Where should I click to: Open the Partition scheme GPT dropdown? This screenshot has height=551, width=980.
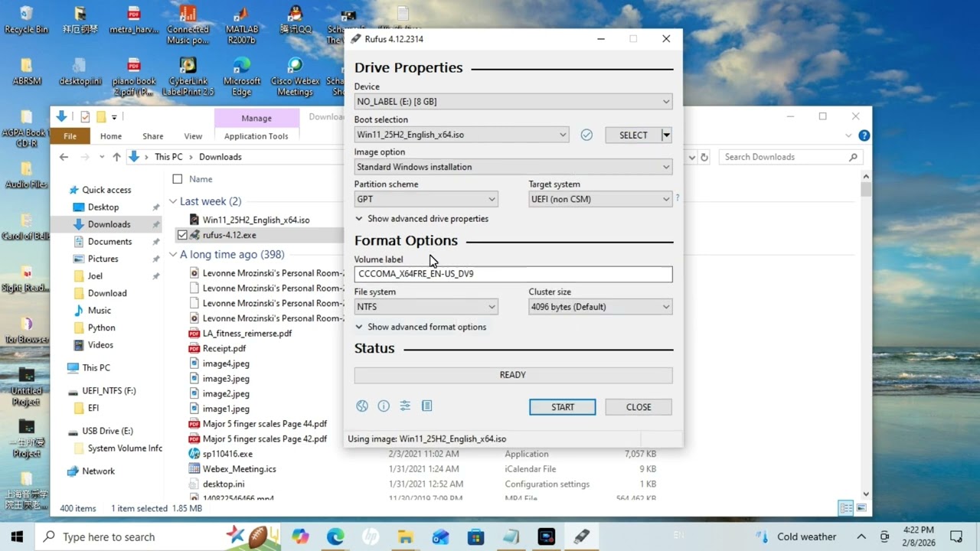426,199
